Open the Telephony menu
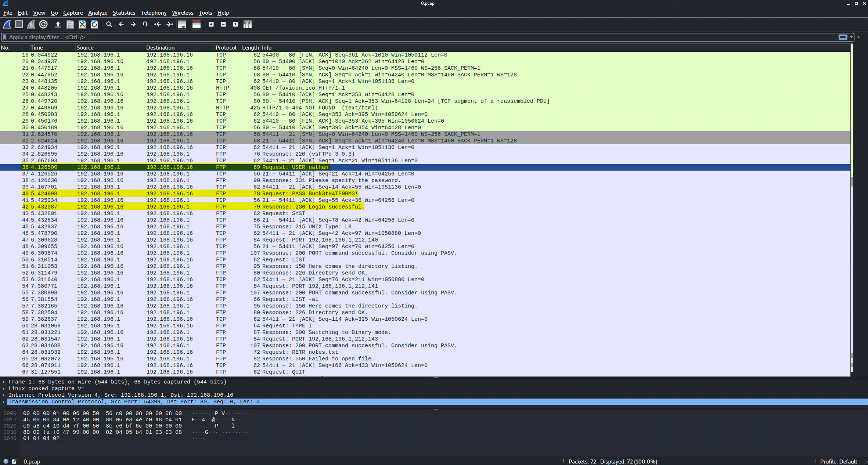Image resolution: width=868 pixels, height=465 pixels. (x=154, y=12)
